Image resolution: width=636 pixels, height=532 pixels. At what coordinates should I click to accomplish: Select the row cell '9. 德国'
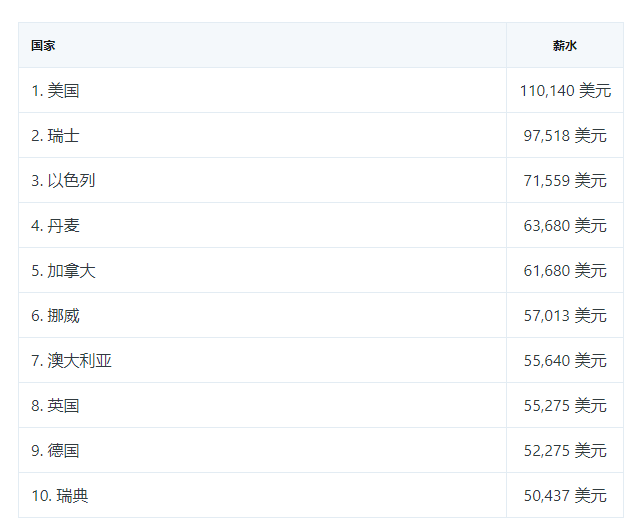tap(262, 450)
